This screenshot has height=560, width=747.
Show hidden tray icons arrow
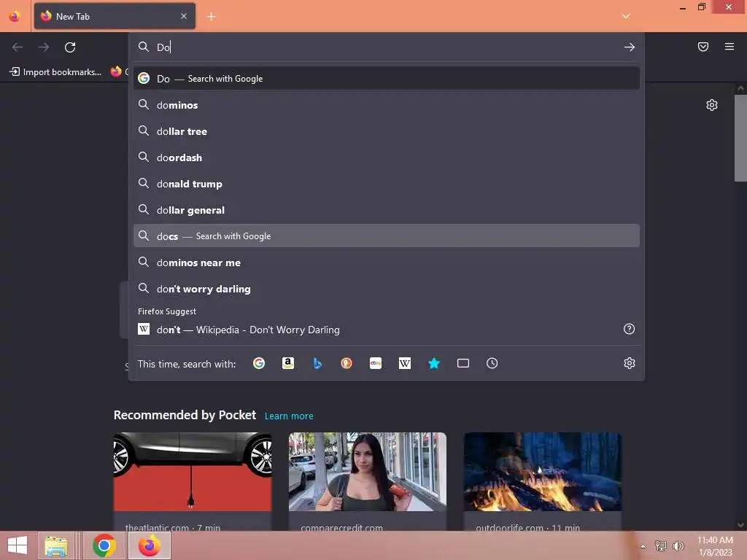(x=643, y=546)
